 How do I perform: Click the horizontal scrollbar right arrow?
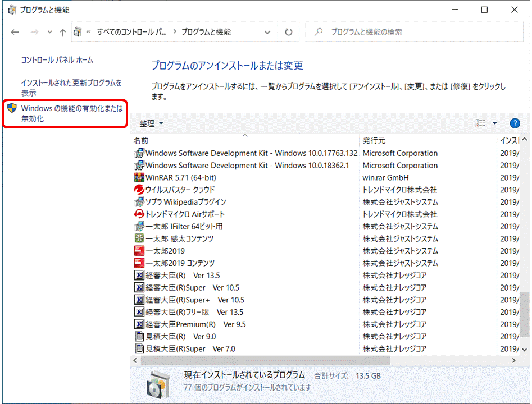(513, 360)
